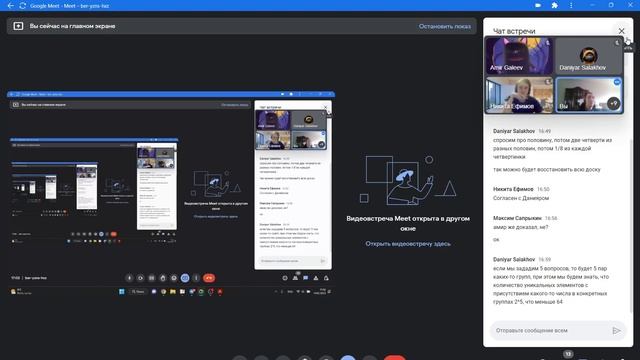This screenshot has width=640, height=360.
Task: Click red hang-up button in shared preview
Action: coord(209,278)
